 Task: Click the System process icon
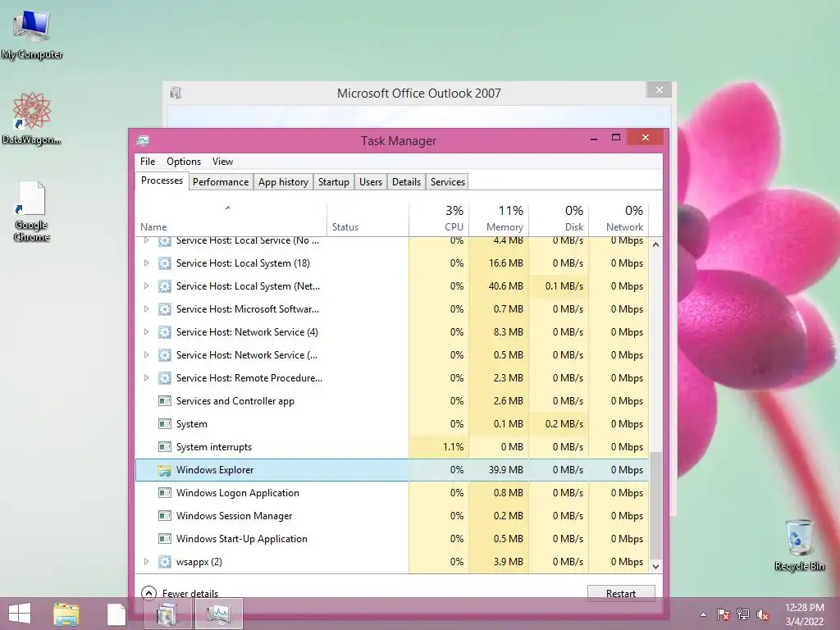point(164,424)
